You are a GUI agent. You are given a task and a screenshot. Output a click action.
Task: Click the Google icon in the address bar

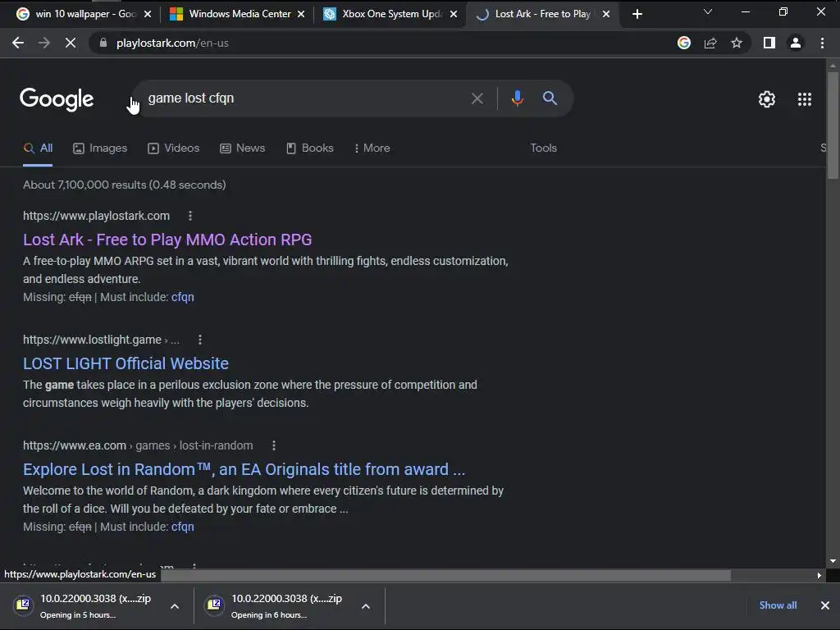tap(683, 43)
